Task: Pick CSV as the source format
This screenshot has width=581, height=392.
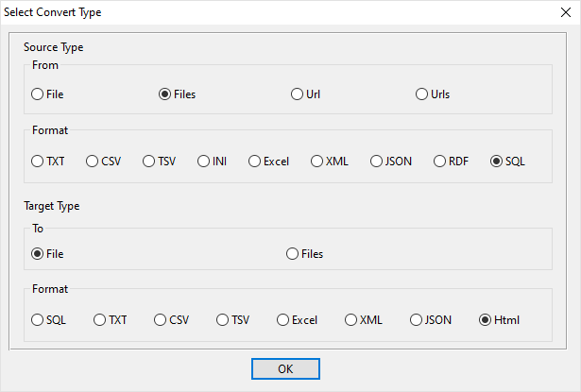Action: (93, 162)
